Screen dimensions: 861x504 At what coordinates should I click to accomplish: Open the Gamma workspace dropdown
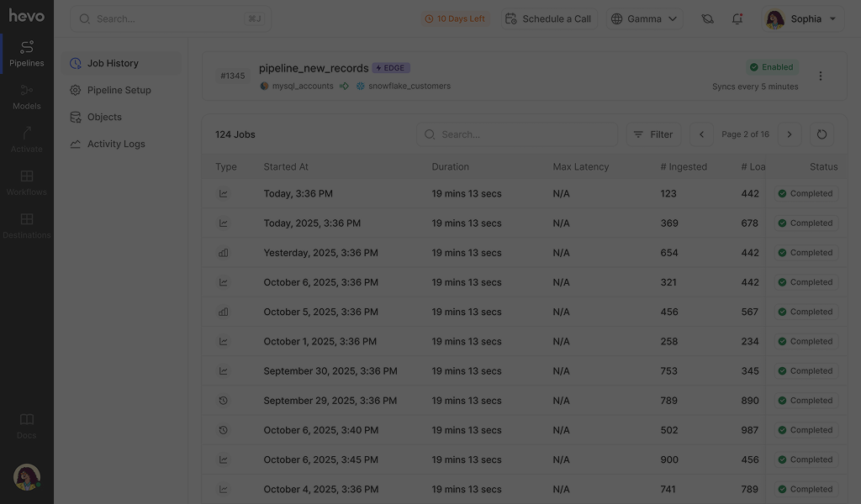(x=644, y=18)
